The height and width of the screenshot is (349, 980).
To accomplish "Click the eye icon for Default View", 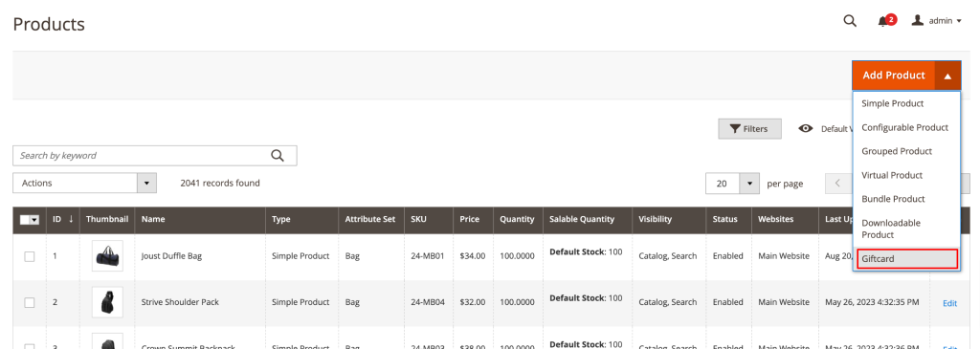I will 806,129.
